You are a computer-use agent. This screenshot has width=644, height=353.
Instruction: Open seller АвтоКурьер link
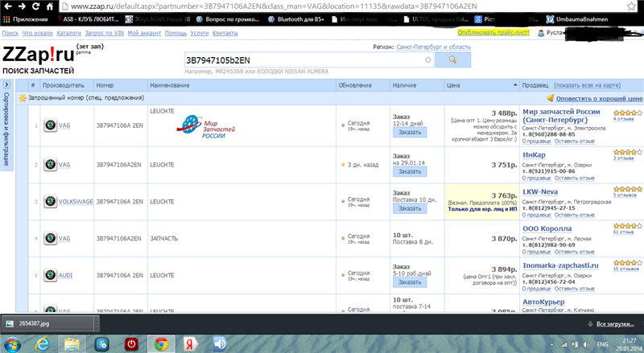point(543,302)
